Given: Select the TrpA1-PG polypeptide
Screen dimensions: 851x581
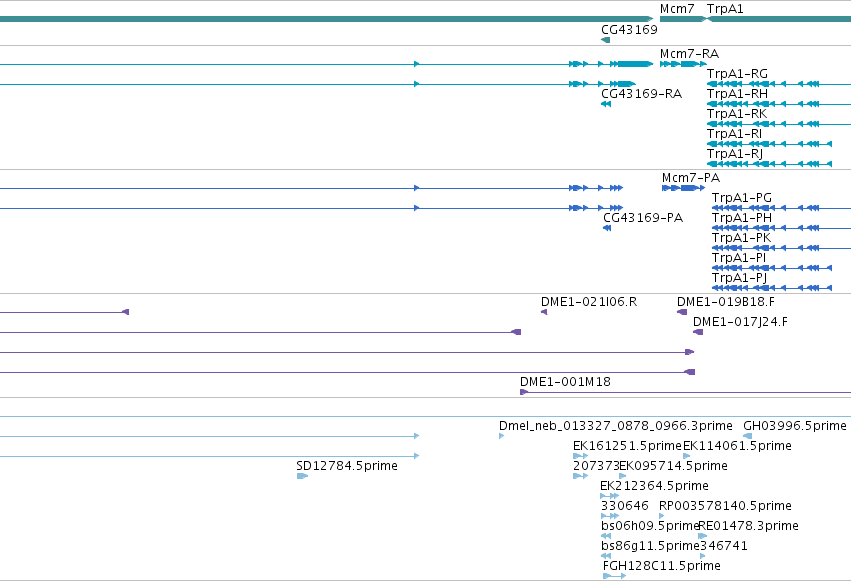Looking at the screenshot, I should point(782,208).
